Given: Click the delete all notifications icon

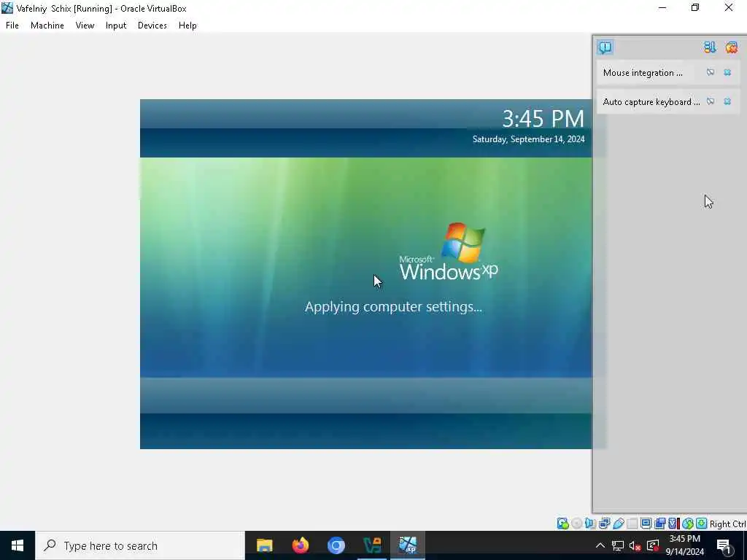Looking at the screenshot, I should tap(731, 47).
